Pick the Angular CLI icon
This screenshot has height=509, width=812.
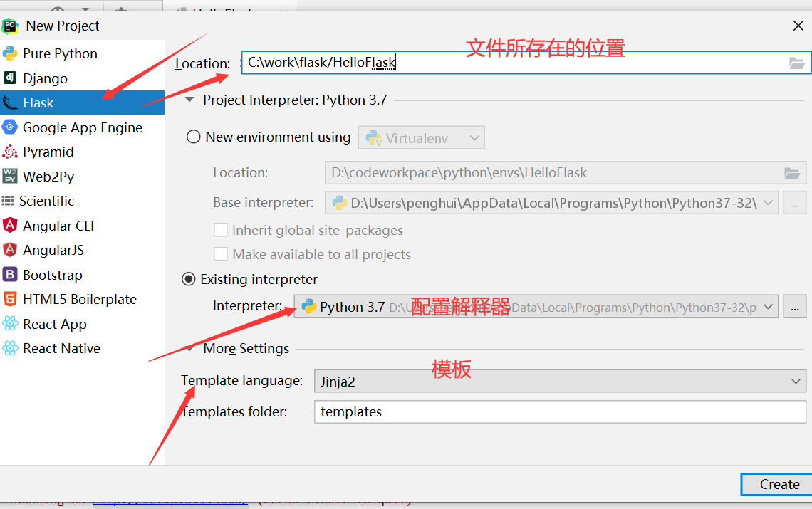point(10,225)
